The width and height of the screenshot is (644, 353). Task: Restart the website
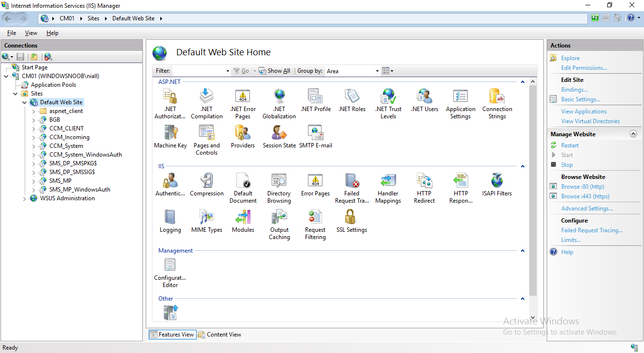[570, 145]
